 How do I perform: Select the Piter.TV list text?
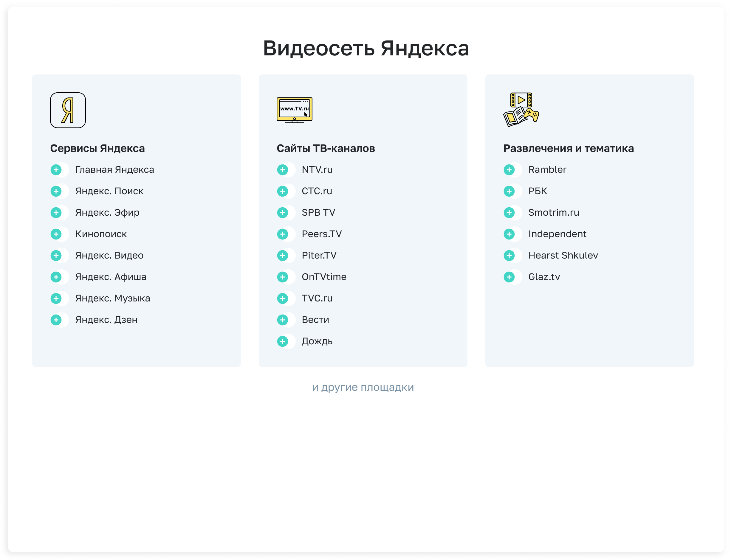(x=319, y=255)
